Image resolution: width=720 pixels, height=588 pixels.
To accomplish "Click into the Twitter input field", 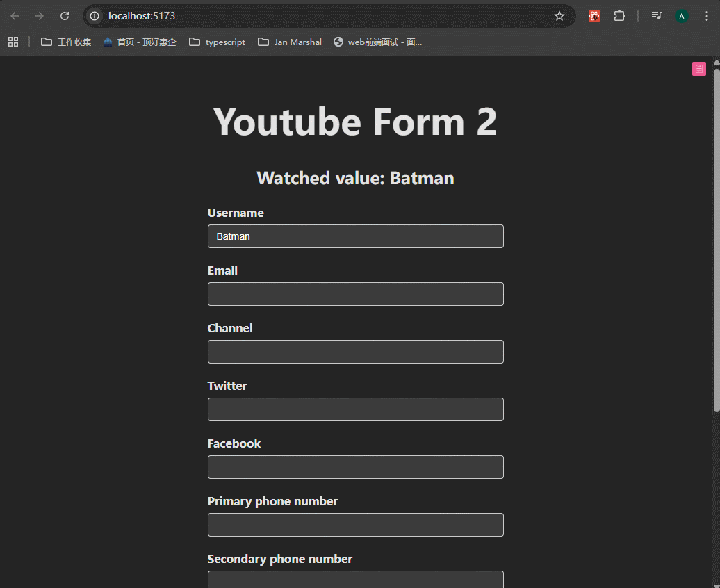I will coord(355,409).
